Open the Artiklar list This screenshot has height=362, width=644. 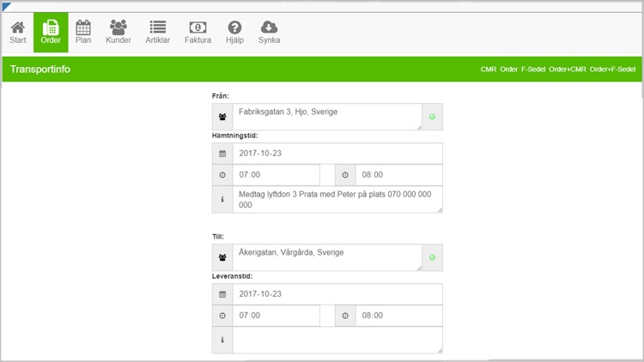point(158,33)
